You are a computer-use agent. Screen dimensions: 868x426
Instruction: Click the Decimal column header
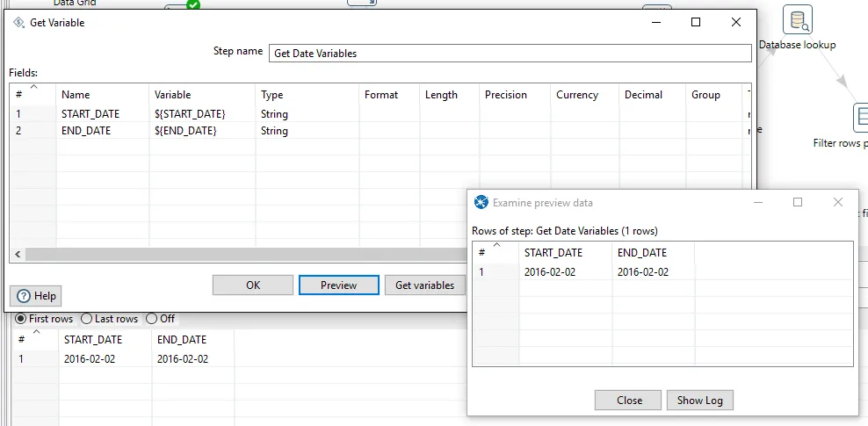tap(652, 94)
